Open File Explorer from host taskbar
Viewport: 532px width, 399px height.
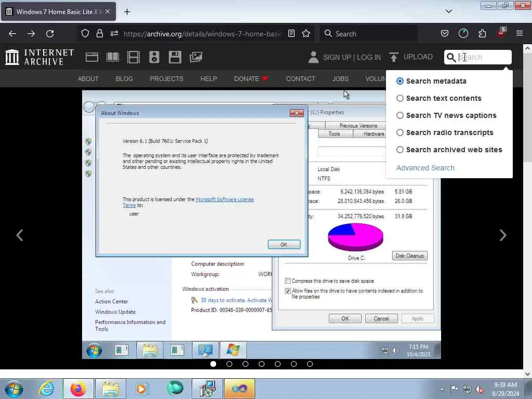[111, 389]
